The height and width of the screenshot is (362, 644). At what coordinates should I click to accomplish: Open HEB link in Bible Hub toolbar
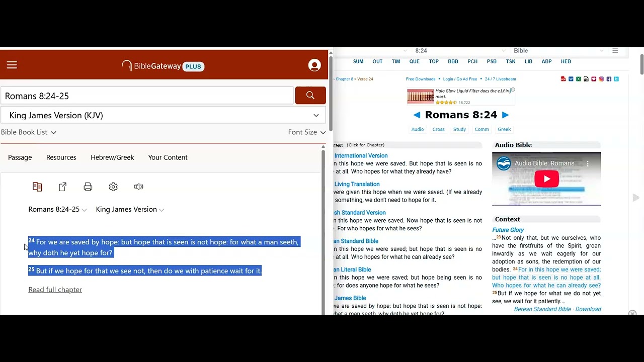pos(566,61)
